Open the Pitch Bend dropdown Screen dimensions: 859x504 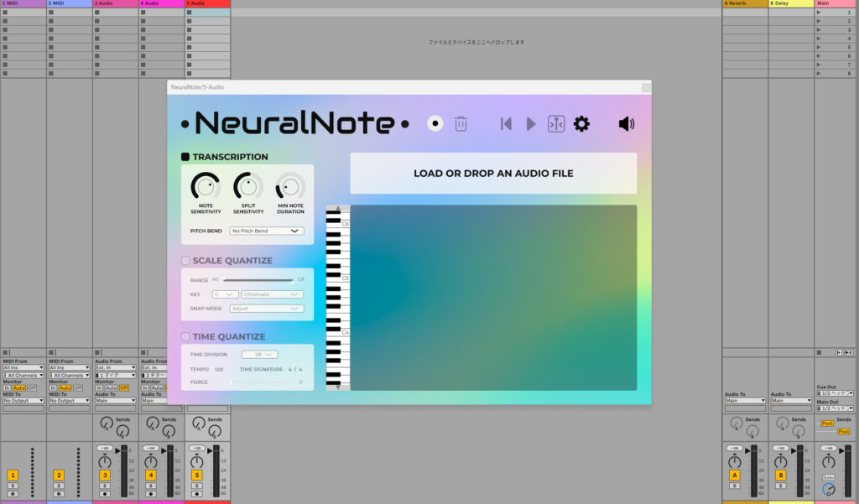coord(267,231)
